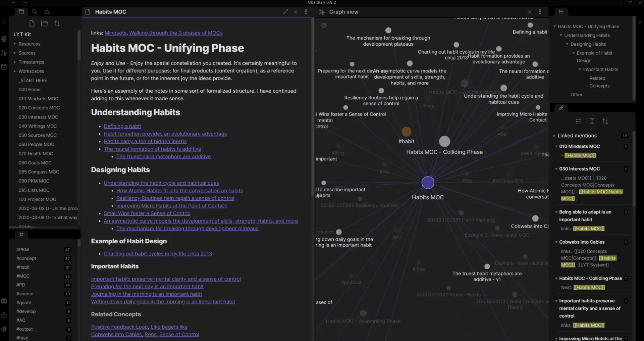Click the Defining a habit graph node

coord(530,25)
